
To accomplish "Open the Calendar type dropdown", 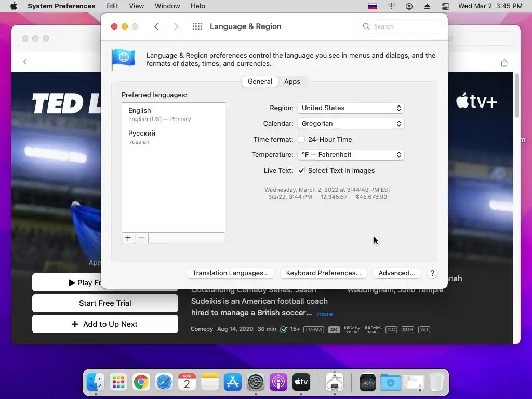I will 351,124.
